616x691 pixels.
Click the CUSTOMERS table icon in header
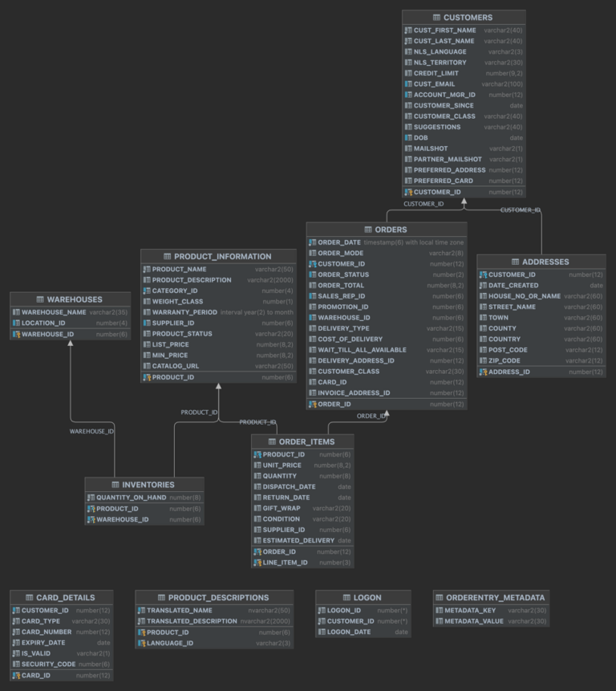coord(436,17)
